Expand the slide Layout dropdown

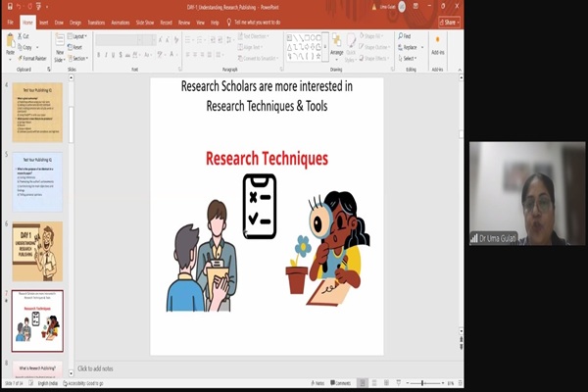pyautogui.click(x=80, y=36)
